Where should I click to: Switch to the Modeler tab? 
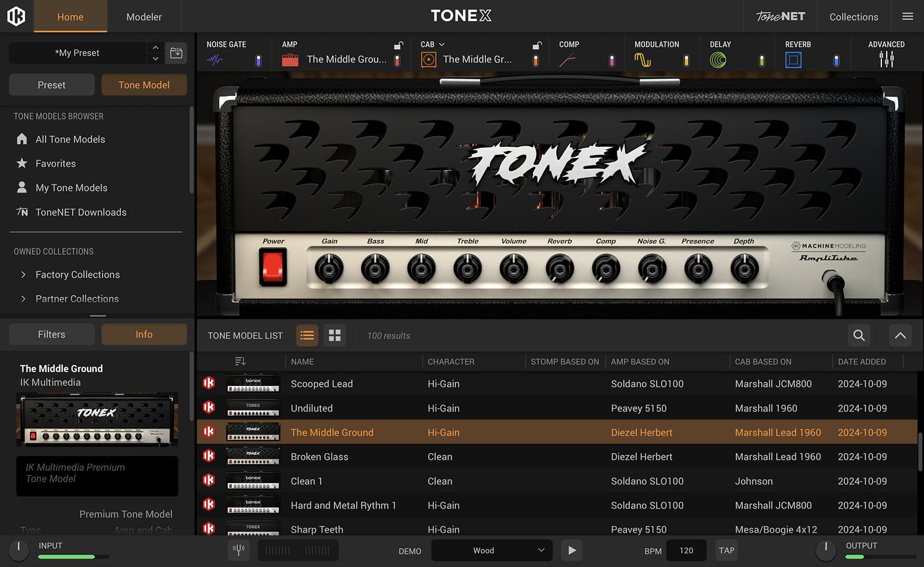(x=144, y=17)
